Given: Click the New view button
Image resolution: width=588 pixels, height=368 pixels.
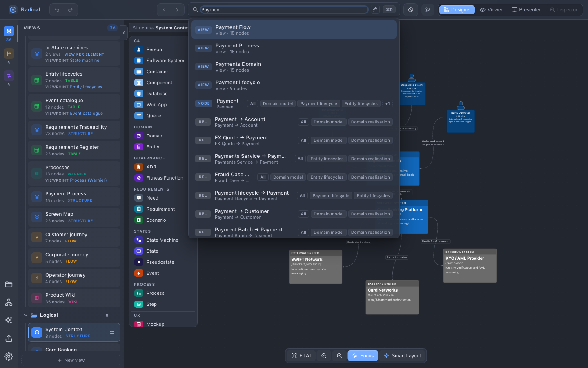Looking at the screenshot, I should (x=71, y=360).
